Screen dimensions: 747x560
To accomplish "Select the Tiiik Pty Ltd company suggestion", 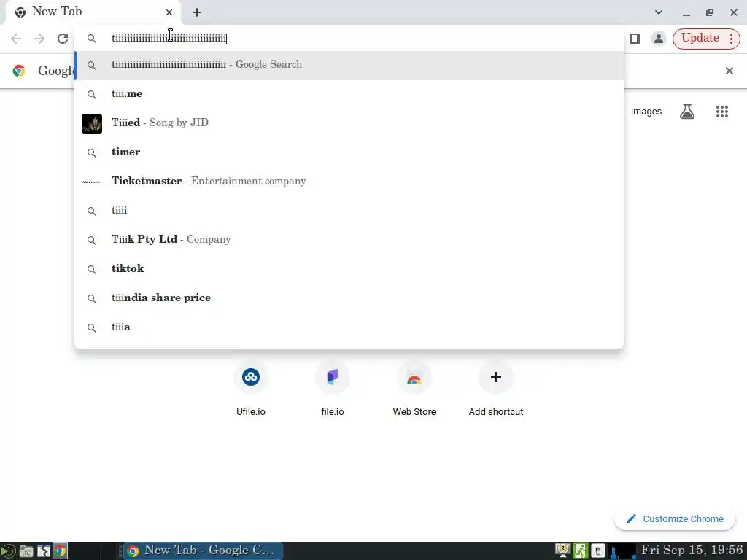I will (349, 239).
